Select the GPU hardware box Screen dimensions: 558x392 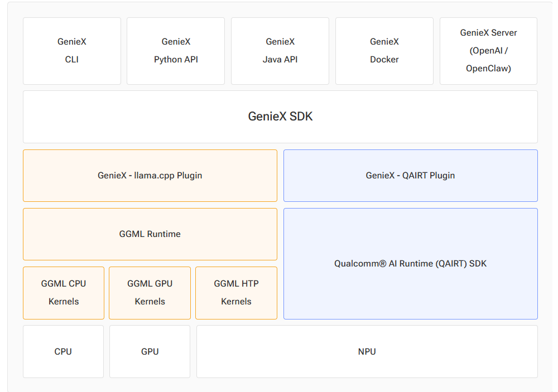tap(150, 351)
